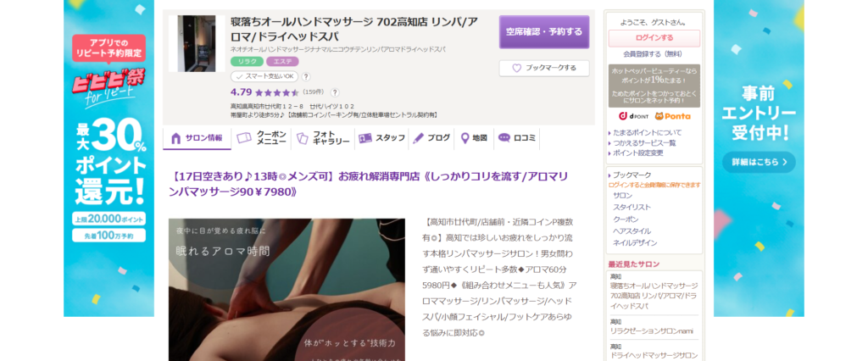Click the dPOINT logo
868x361 pixels.
[632, 116]
